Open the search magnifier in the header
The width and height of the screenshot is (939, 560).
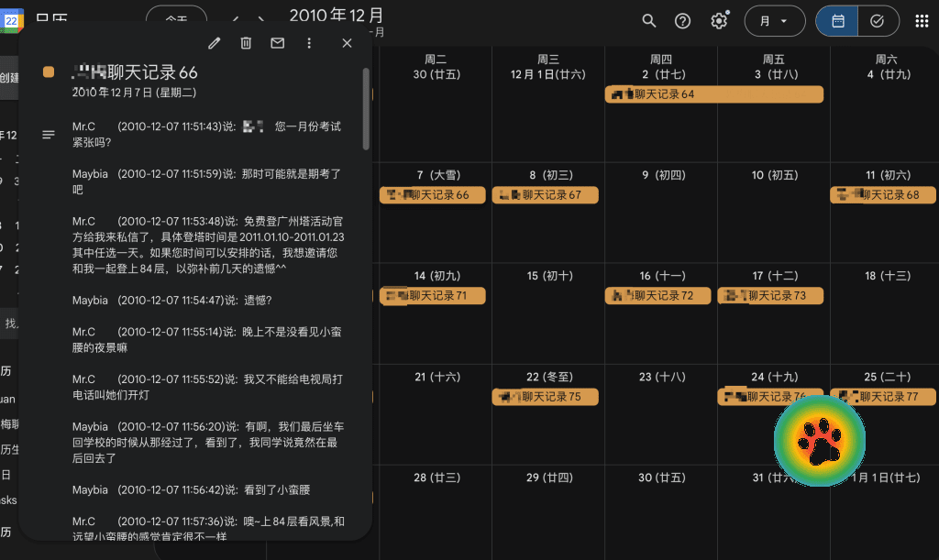[649, 21]
